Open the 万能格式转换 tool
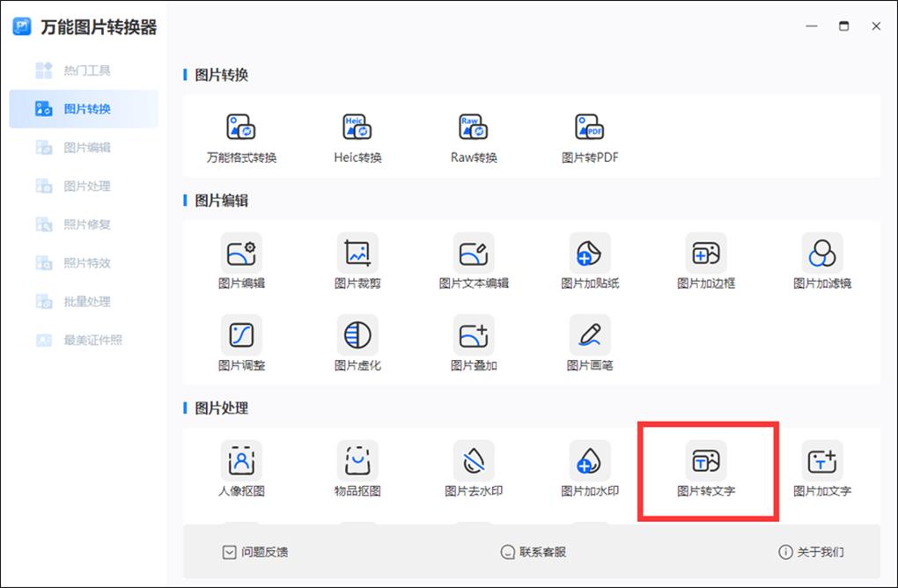The image size is (898, 588). click(x=240, y=136)
